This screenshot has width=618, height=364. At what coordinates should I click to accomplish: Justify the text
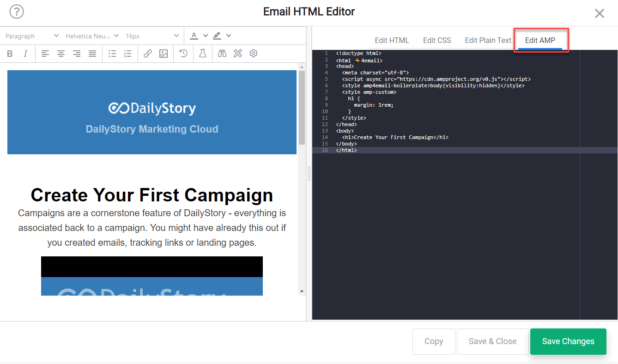(x=92, y=54)
